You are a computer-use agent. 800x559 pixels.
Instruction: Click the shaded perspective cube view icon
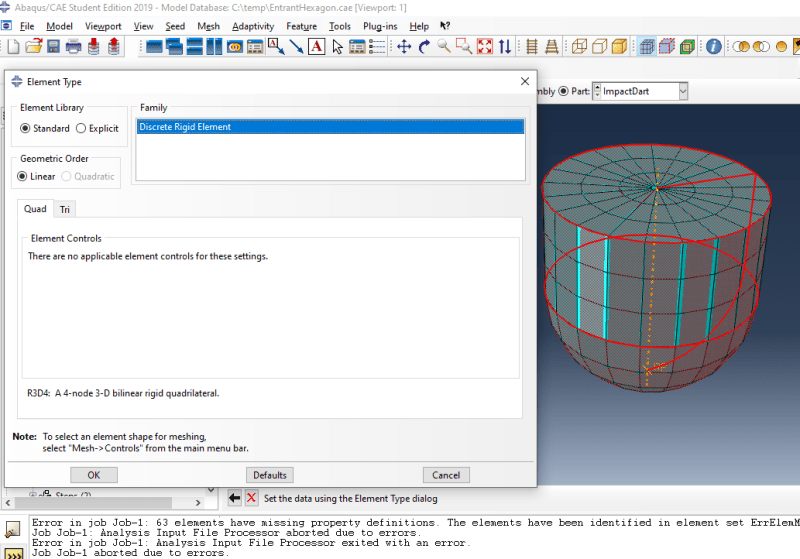tap(647, 47)
